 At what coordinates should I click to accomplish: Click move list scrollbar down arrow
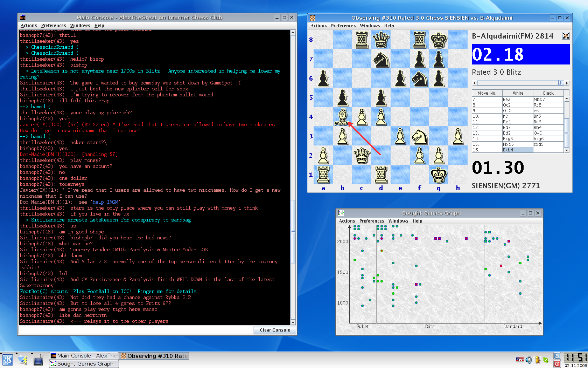pyautogui.click(x=567, y=150)
